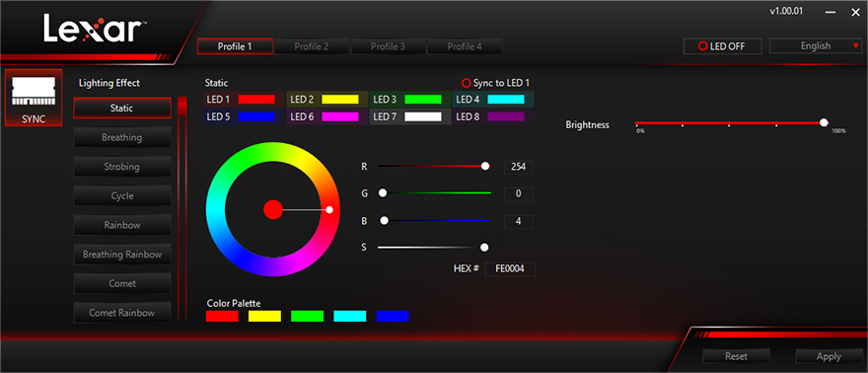Switch to Profile 1 tab
Screen dimensions: 868x373
point(235,46)
